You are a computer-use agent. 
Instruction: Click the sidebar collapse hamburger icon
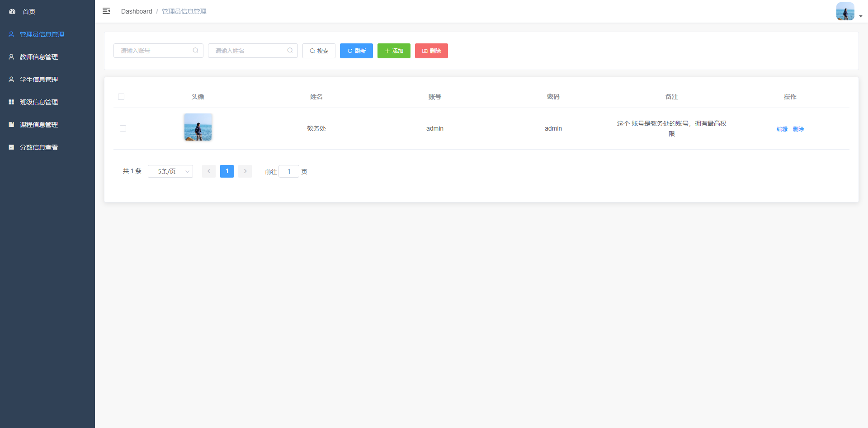[106, 11]
